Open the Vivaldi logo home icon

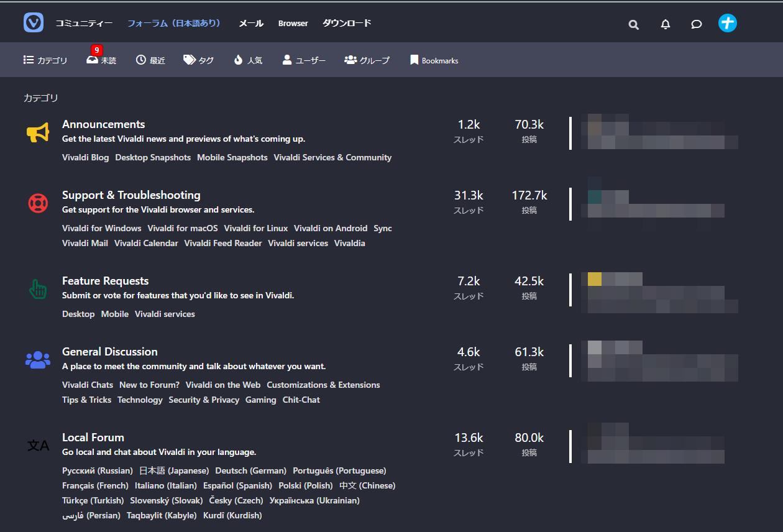pos(34,23)
